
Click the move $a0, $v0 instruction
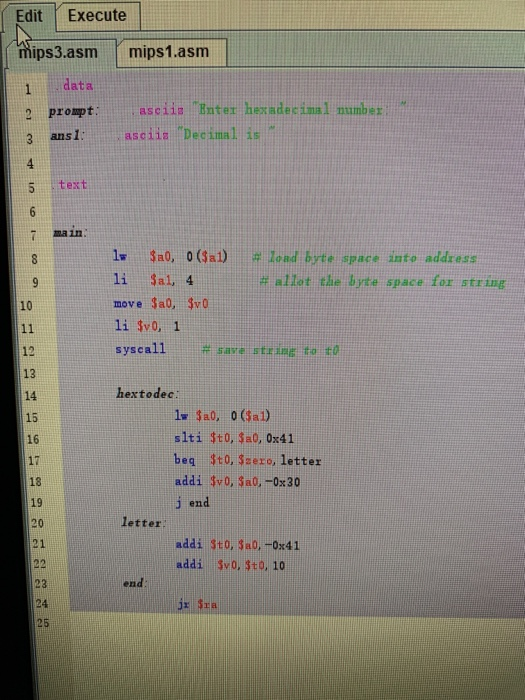click(161, 304)
